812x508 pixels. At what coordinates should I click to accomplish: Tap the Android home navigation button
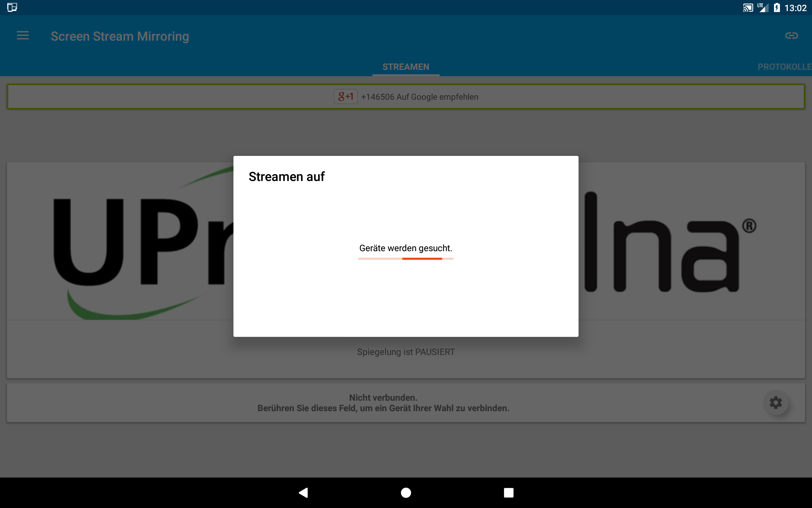point(406,492)
